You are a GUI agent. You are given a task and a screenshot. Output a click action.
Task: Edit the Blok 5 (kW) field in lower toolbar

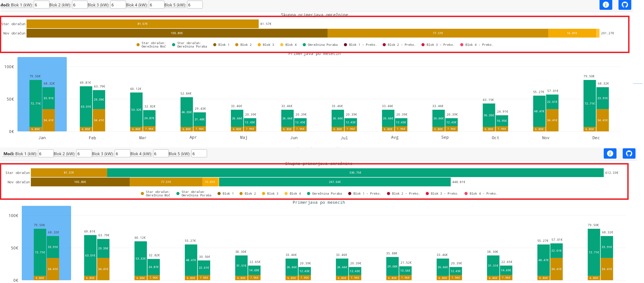click(199, 154)
